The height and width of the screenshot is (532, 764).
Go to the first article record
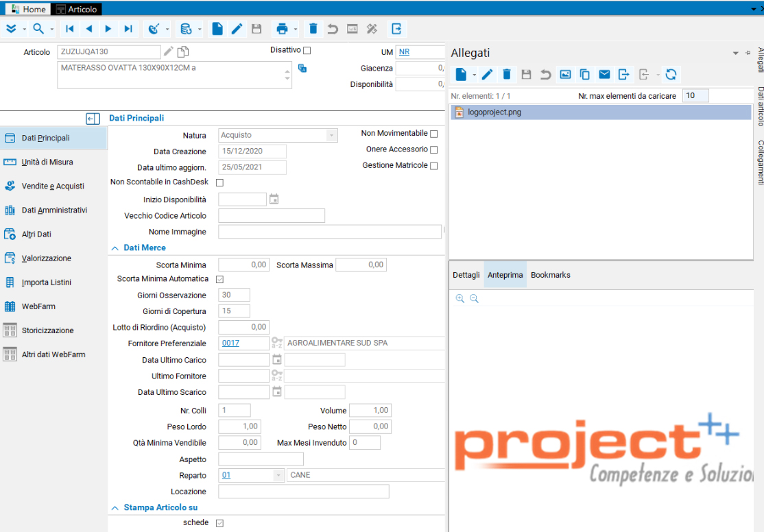point(69,29)
